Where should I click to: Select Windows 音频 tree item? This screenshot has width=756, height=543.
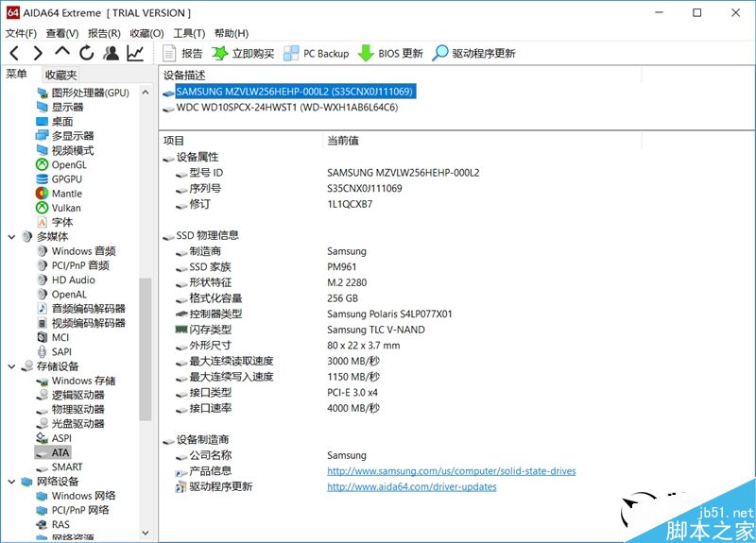point(77,251)
